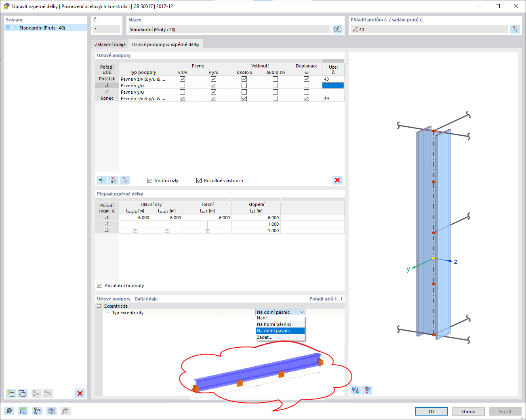Confirm the dialog with OK button

coord(431,411)
